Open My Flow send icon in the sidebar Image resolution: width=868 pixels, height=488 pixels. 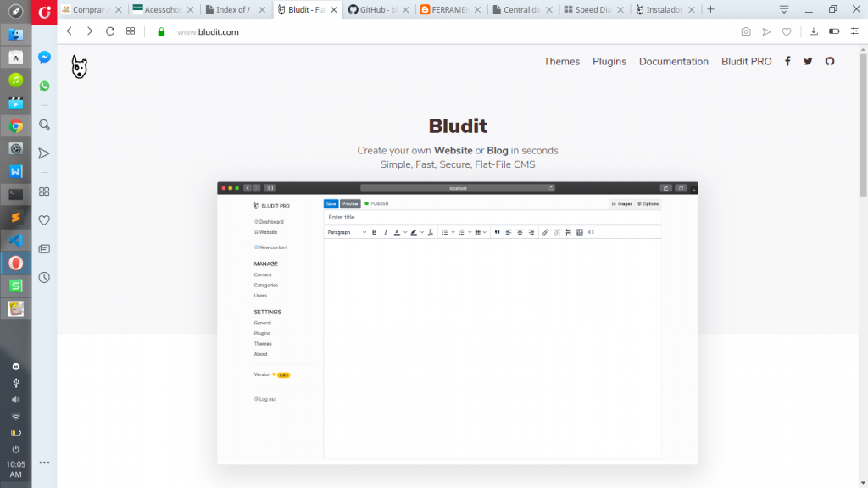pyautogui.click(x=44, y=153)
